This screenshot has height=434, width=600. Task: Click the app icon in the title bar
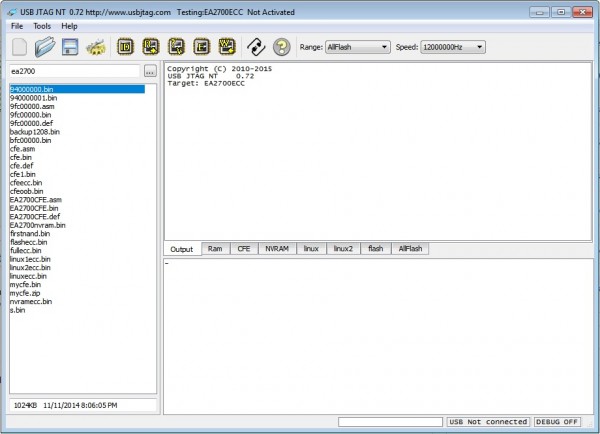pyautogui.click(x=12, y=12)
